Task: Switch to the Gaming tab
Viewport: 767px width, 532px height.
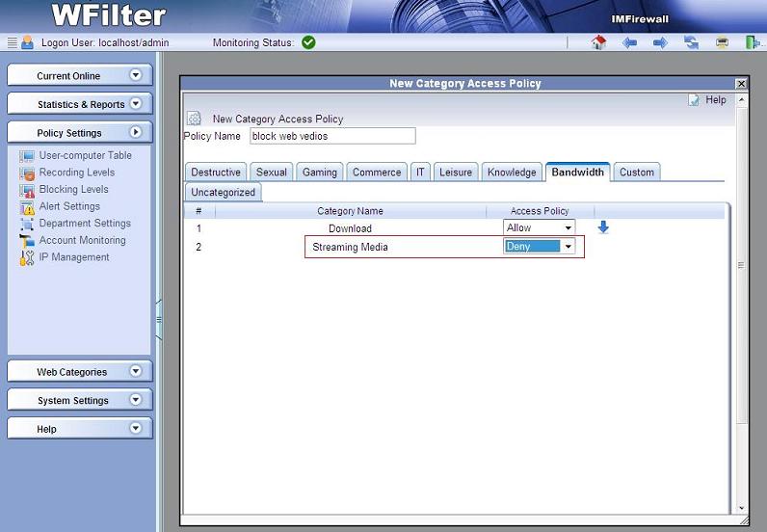Action: (319, 173)
